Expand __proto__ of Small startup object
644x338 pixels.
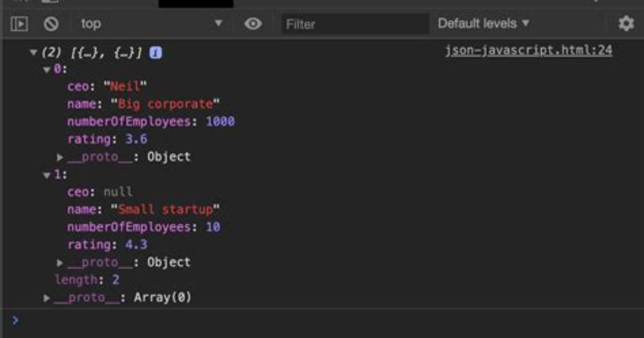60,263
